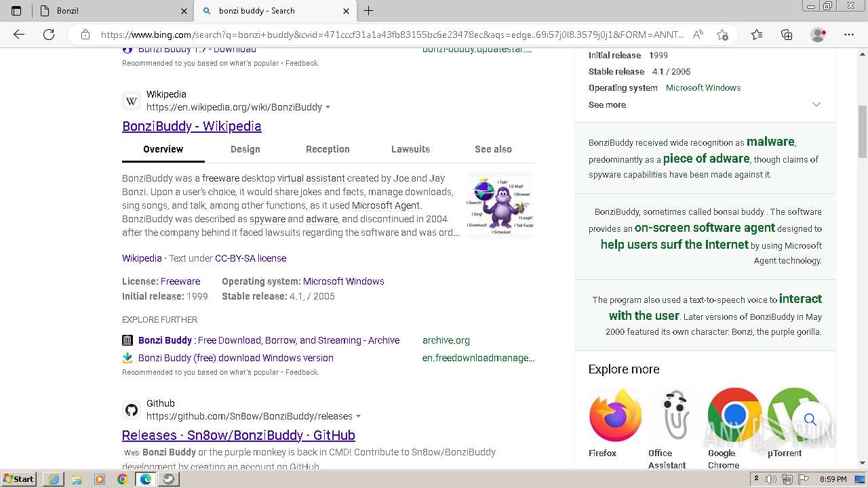Show hidden system tray icons
The image size is (868, 488).
(x=757, y=479)
